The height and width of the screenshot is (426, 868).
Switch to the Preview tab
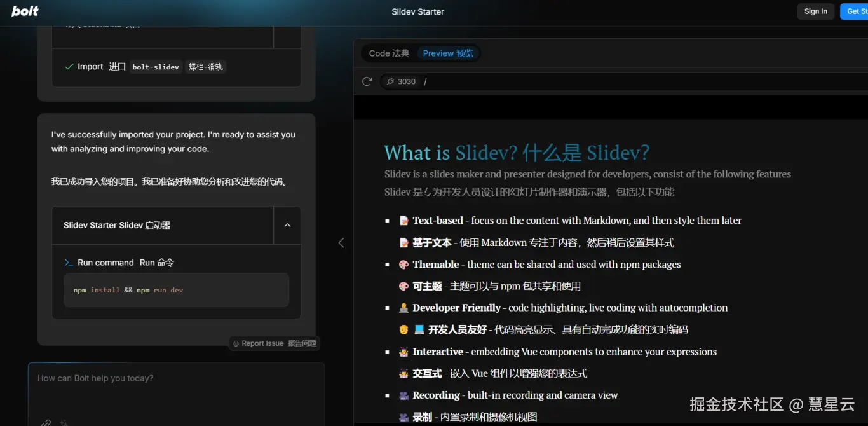(448, 53)
